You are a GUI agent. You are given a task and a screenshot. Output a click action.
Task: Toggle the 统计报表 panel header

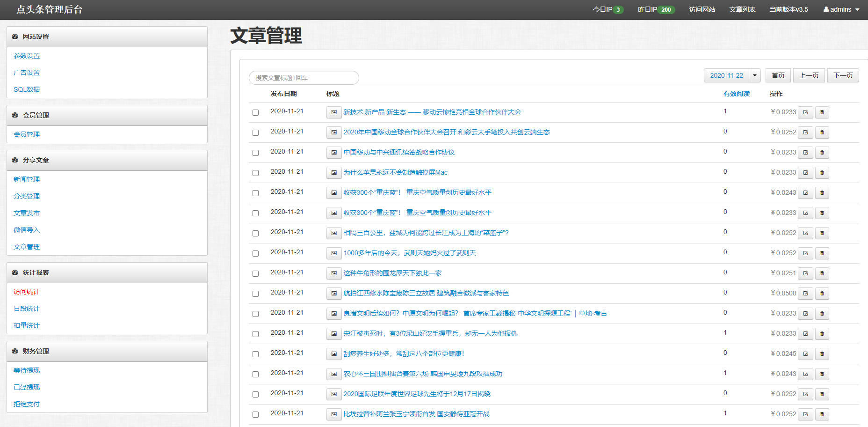point(107,272)
